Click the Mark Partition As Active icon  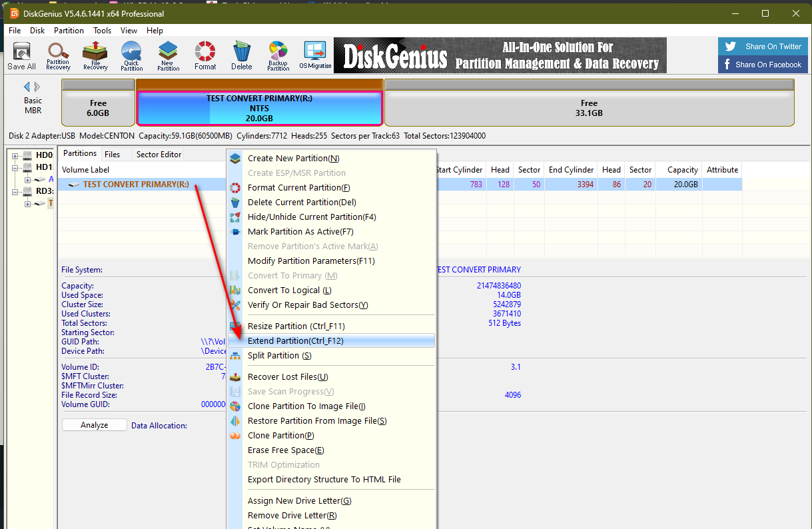(x=234, y=232)
